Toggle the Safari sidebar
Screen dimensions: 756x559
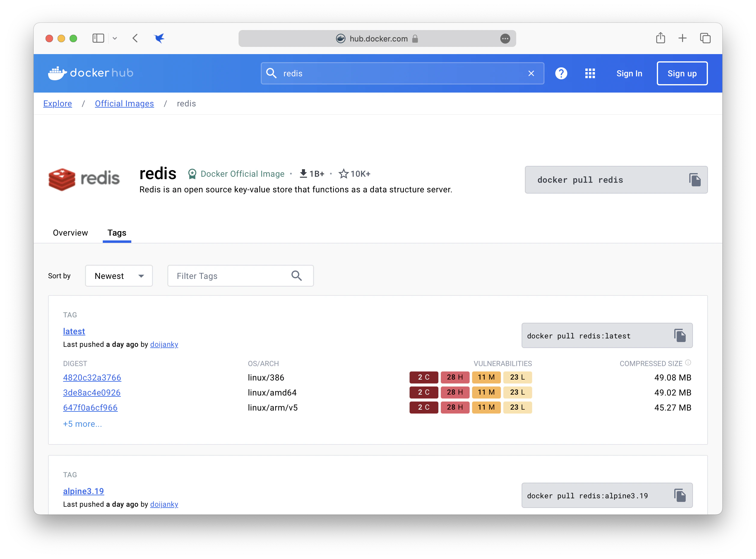click(x=98, y=38)
